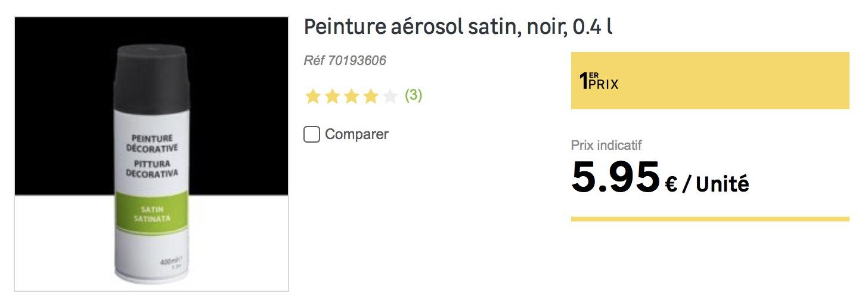Click the yellow 1er Prix banner
The height and width of the screenshot is (302, 868).
710,81
